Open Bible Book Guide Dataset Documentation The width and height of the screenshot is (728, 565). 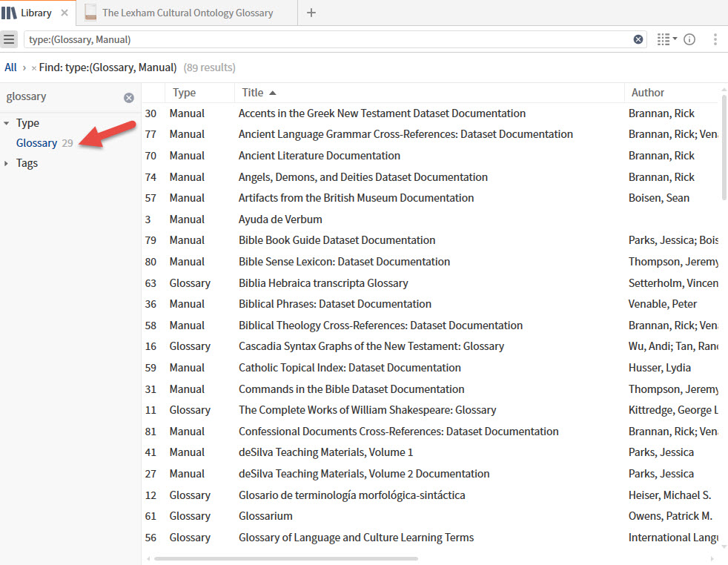pos(337,240)
